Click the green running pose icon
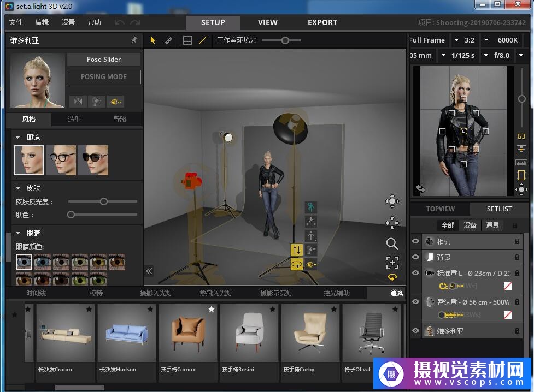The image size is (534, 392). tap(310, 206)
